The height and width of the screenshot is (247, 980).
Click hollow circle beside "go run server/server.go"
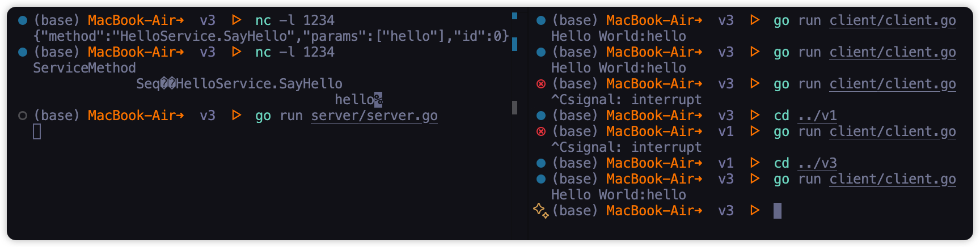pos(23,116)
